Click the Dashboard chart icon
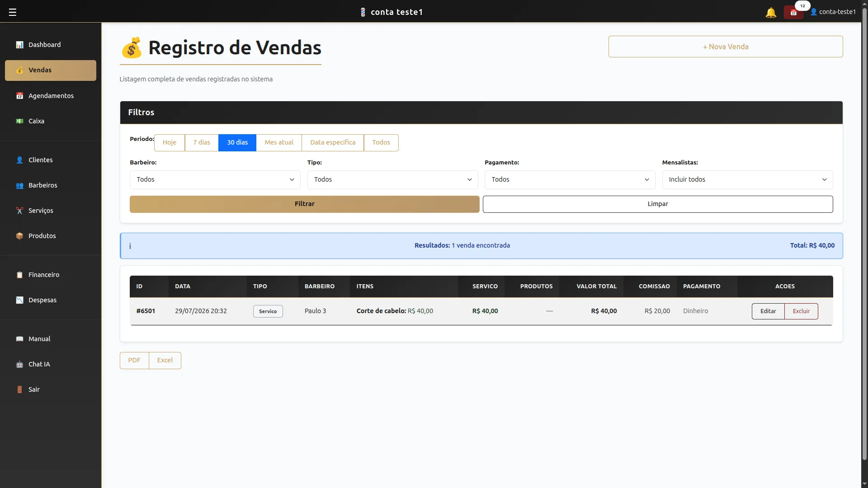The image size is (868, 488). point(19,45)
